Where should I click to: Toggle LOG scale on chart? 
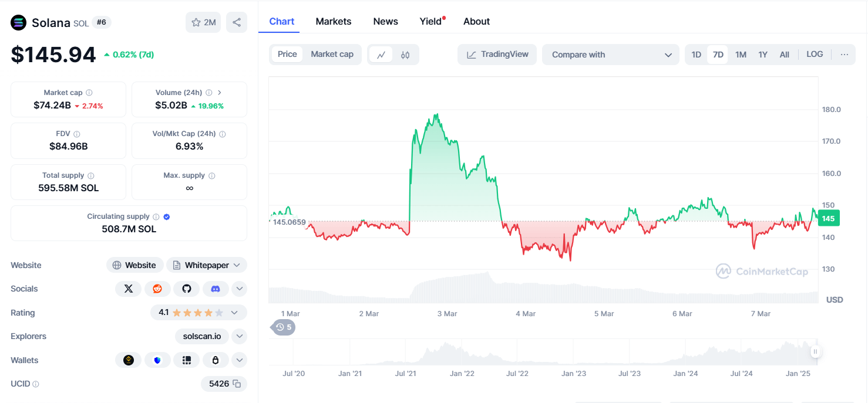815,54
